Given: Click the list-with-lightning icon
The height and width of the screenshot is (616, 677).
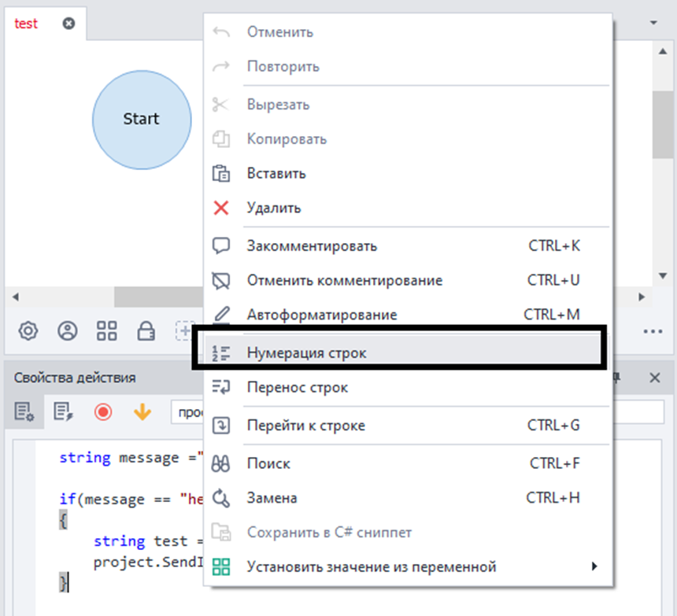Looking at the screenshot, I should pos(63,411).
